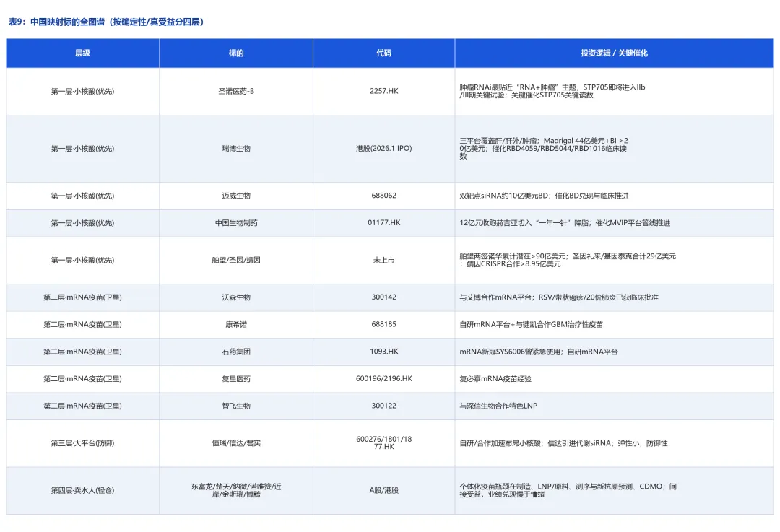Select the 恒瑞/信达/君实 cell
Image resolution: width=780 pixels, height=532 pixels.
click(x=236, y=443)
